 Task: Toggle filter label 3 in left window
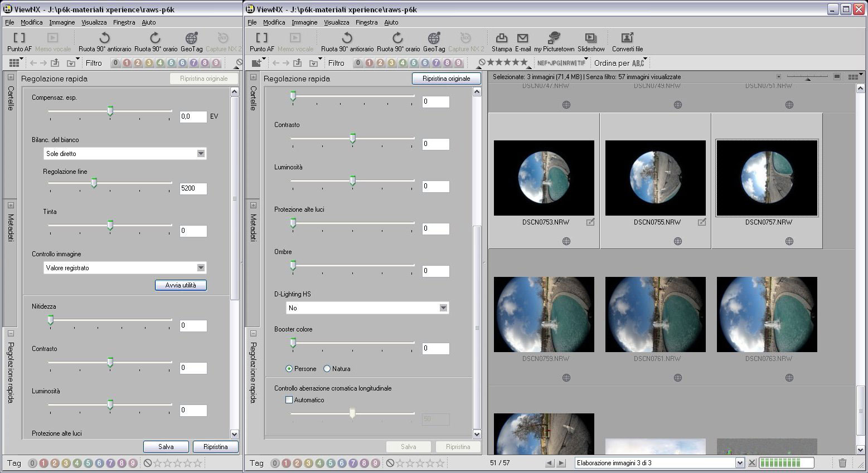click(149, 63)
